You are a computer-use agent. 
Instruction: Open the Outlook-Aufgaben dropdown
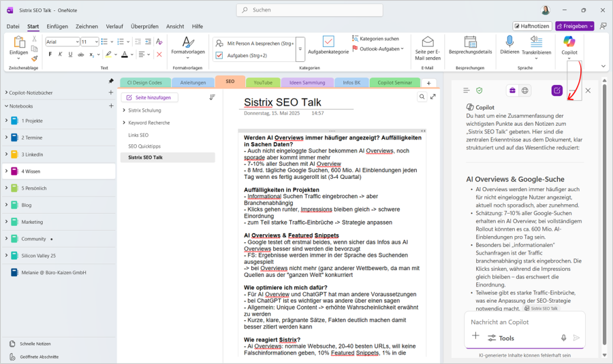[x=378, y=49]
